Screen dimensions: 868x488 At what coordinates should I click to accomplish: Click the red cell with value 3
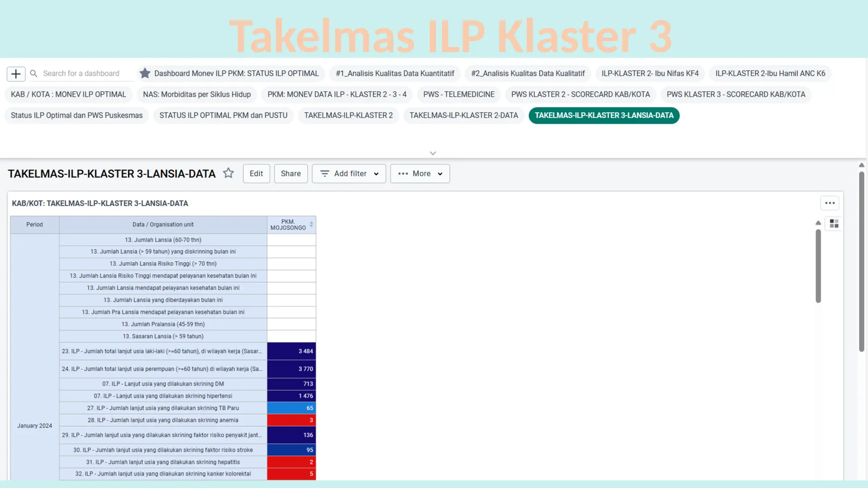(x=292, y=420)
